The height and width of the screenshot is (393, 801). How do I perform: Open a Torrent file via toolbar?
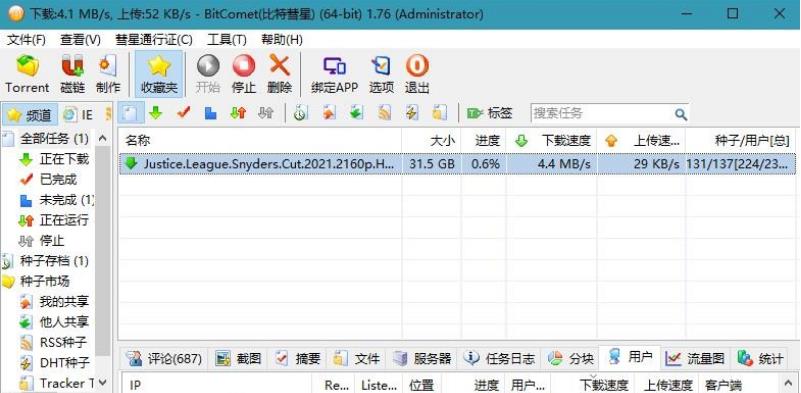[27, 74]
